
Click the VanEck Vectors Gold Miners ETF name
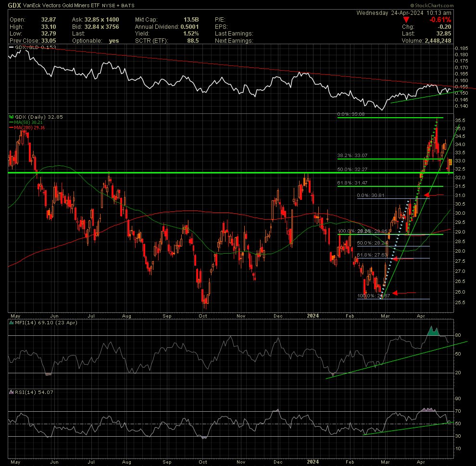(62, 5)
